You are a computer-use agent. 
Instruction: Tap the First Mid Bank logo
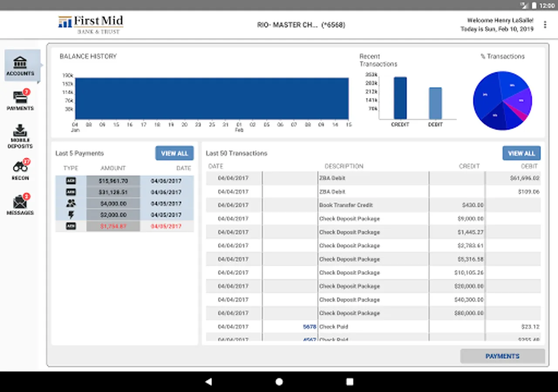tap(91, 25)
